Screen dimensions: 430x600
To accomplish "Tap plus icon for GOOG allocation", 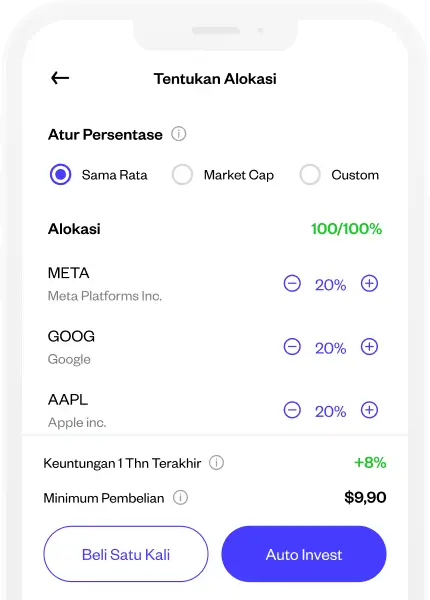I will (369, 347).
